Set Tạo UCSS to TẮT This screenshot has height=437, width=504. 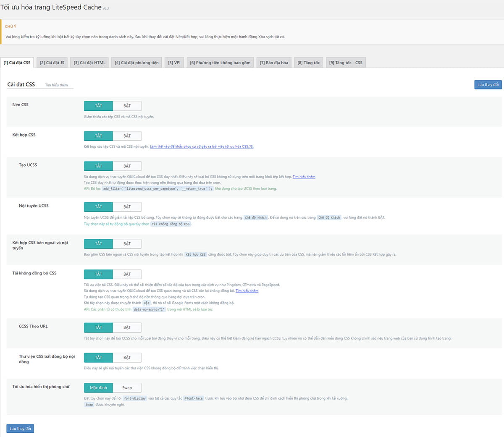[98, 166]
